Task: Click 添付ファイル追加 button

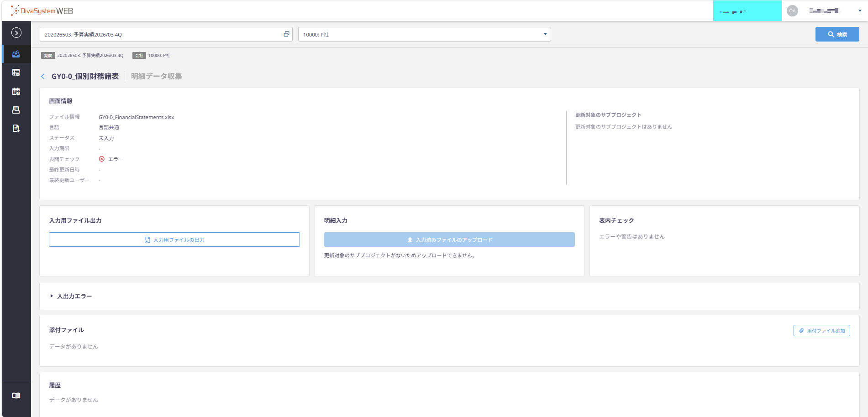Action: click(821, 331)
